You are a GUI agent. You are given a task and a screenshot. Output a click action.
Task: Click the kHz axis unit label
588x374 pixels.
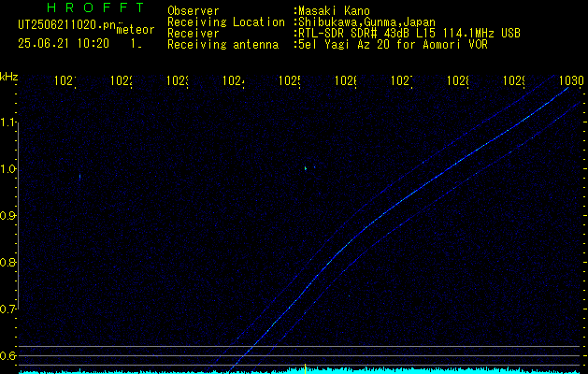[x=8, y=78]
